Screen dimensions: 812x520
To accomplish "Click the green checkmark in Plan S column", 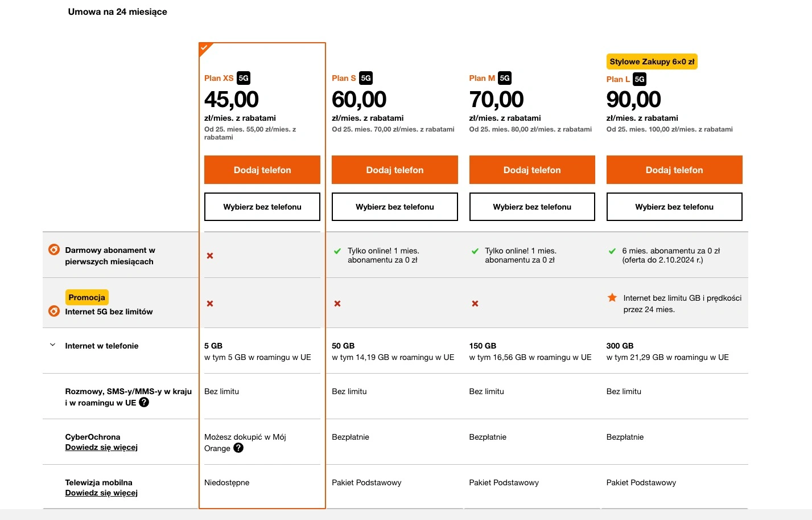I will point(337,251).
